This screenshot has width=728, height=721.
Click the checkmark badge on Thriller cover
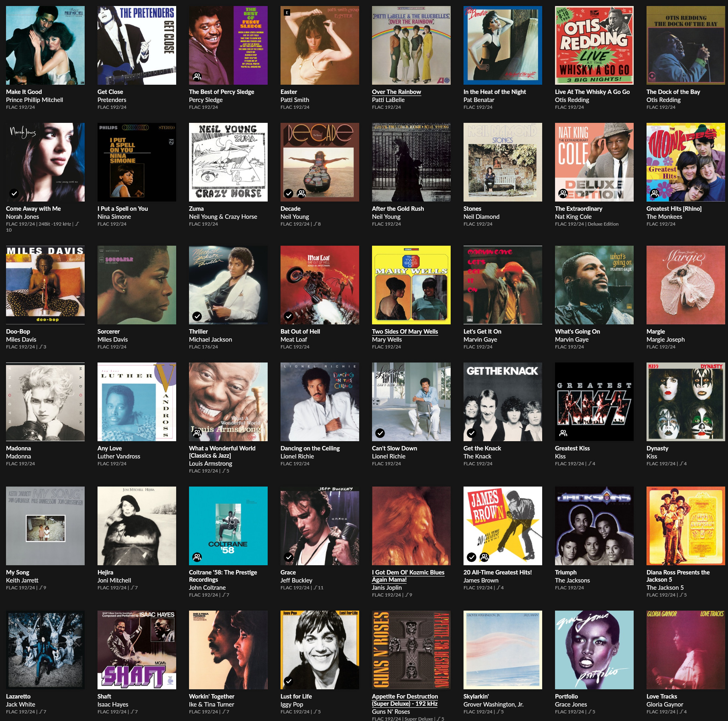point(197,316)
